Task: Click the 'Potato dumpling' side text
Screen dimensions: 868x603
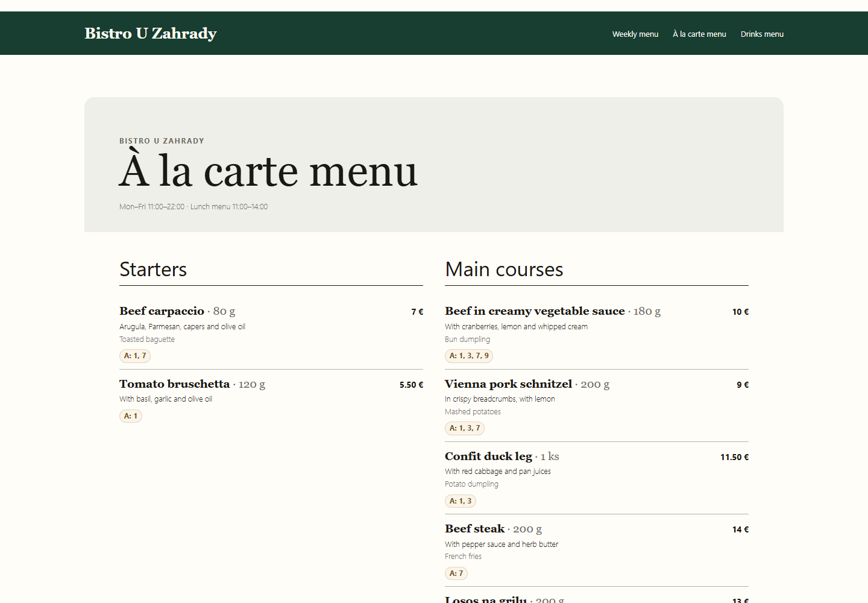Action: (x=471, y=484)
